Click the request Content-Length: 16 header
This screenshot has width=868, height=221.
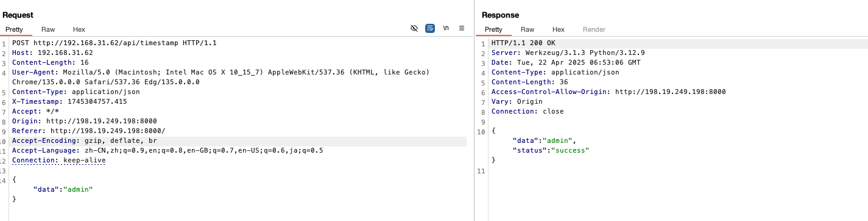(x=51, y=63)
